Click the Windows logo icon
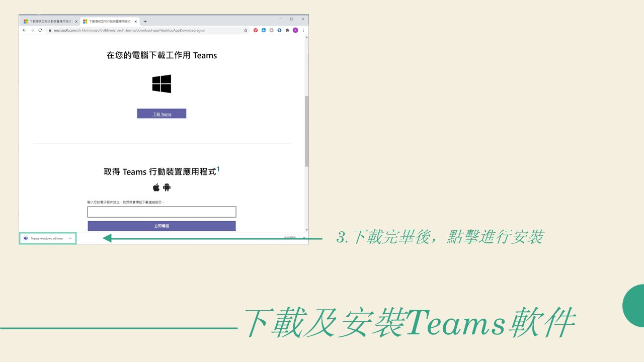Image resolution: width=644 pixels, height=362 pixels. (x=162, y=84)
